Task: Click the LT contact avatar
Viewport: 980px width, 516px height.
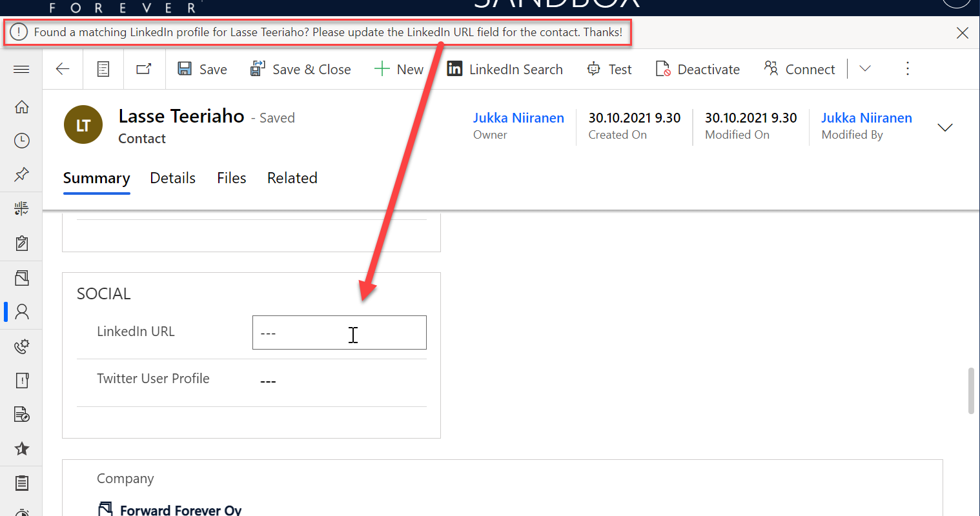Action: point(83,125)
